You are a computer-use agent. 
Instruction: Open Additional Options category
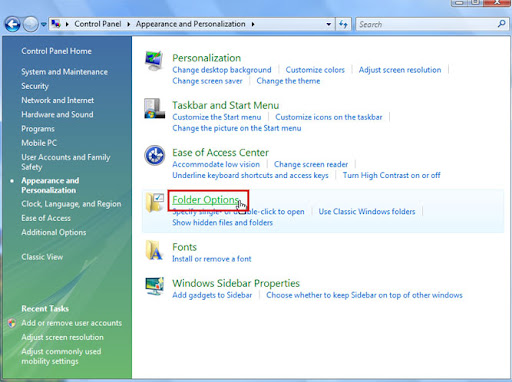coord(54,232)
